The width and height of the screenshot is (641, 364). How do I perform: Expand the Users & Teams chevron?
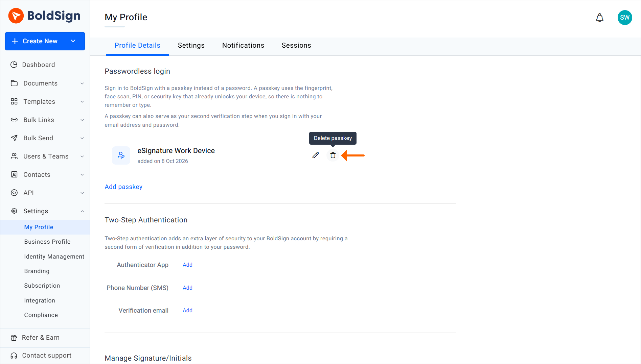coord(82,156)
